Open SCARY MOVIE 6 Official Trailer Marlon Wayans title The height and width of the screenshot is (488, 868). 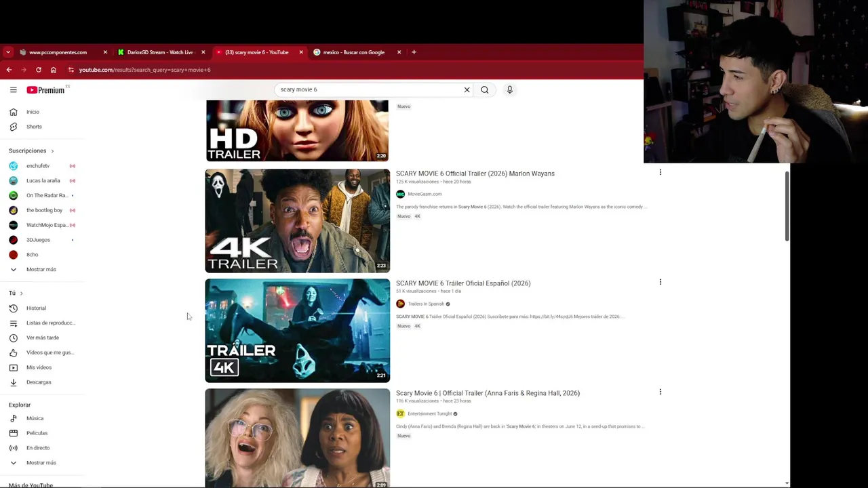475,174
